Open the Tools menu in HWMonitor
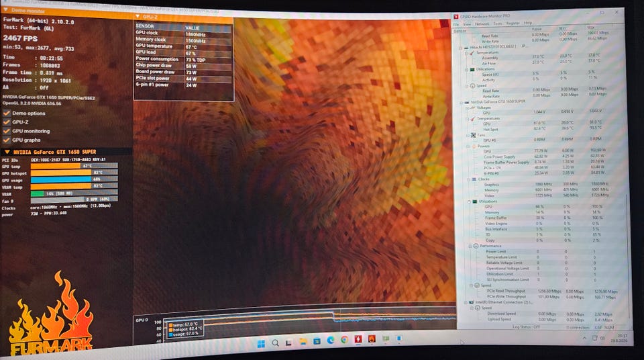644x360 pixels. point(498,24)
